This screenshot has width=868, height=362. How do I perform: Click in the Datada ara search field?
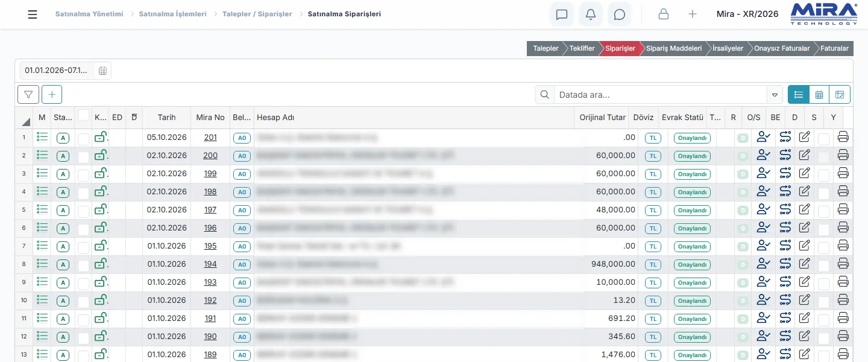(661, 95)
